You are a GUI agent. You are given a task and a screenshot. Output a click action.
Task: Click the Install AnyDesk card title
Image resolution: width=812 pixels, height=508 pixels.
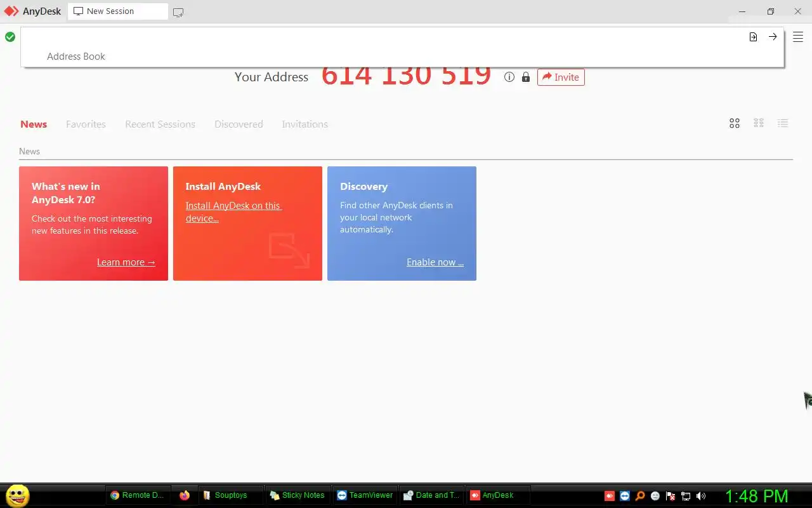click(x=223, y=186)
